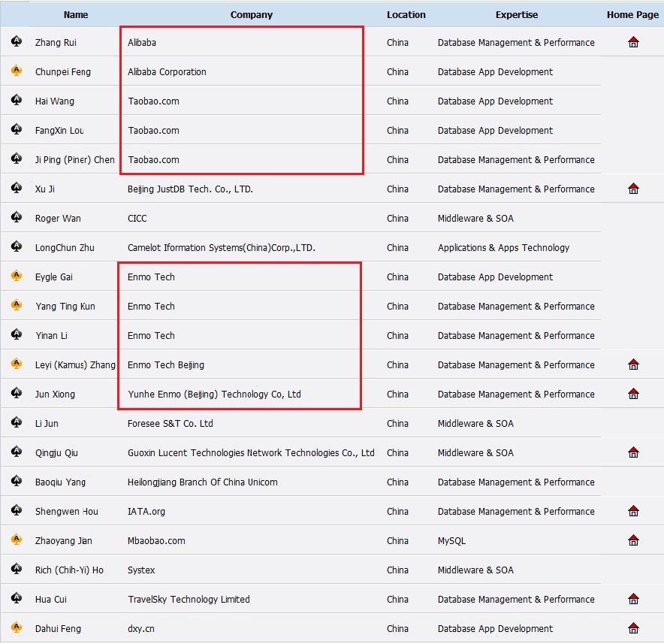This screenshot has width=664, height=644.
Task: Click Roger Wan's Middleware & SOA cell
Action: [x=475, y=218]
